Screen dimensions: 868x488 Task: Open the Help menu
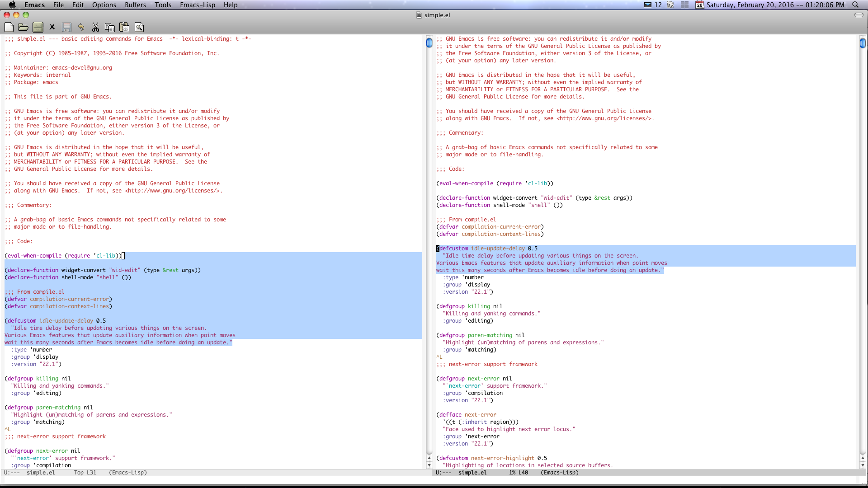click(231, 5)
